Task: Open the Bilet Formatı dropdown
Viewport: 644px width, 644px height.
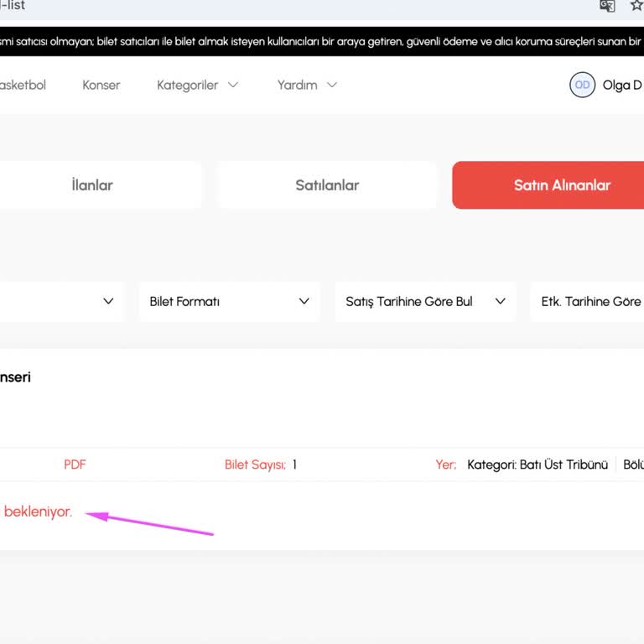Action: coord(229,302)
